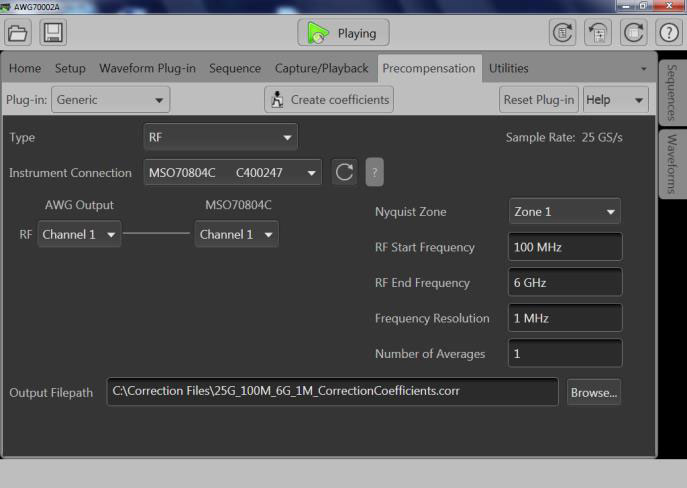687x488 pixels.
Task: Click the help question mark icon at top right
Action: click(667, 33)
